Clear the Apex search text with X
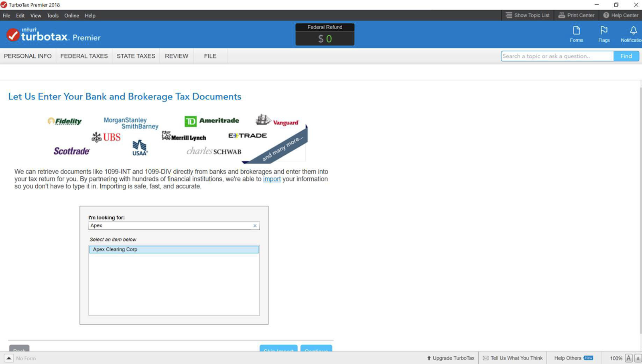This screenshot has width=642, height=364. pyautogui.click(x=255, y=226)
